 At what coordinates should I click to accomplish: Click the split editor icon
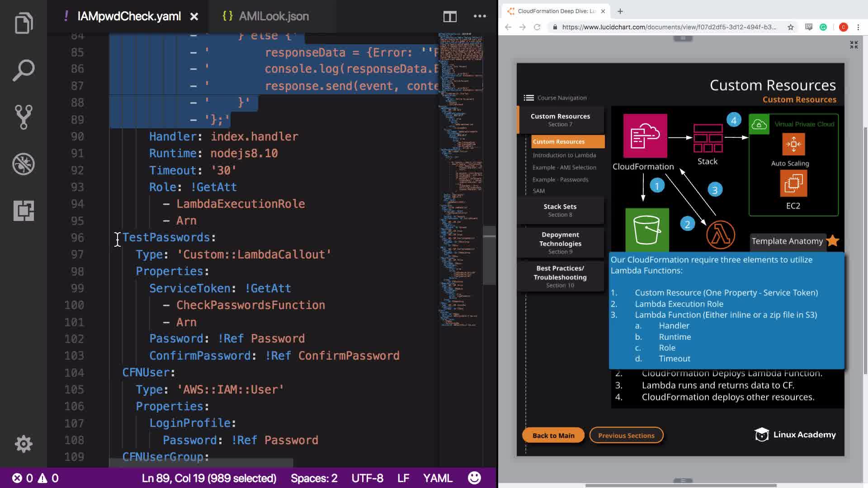point(450,17)
